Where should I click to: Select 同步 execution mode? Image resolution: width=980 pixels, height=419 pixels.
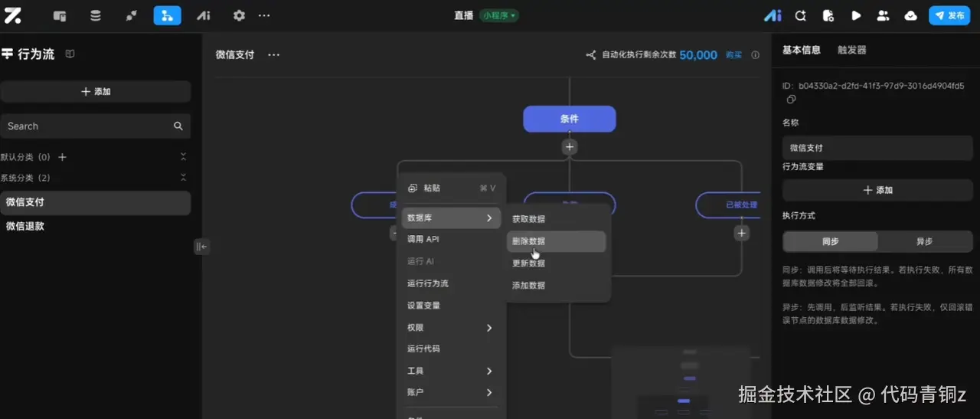[830, 241]
